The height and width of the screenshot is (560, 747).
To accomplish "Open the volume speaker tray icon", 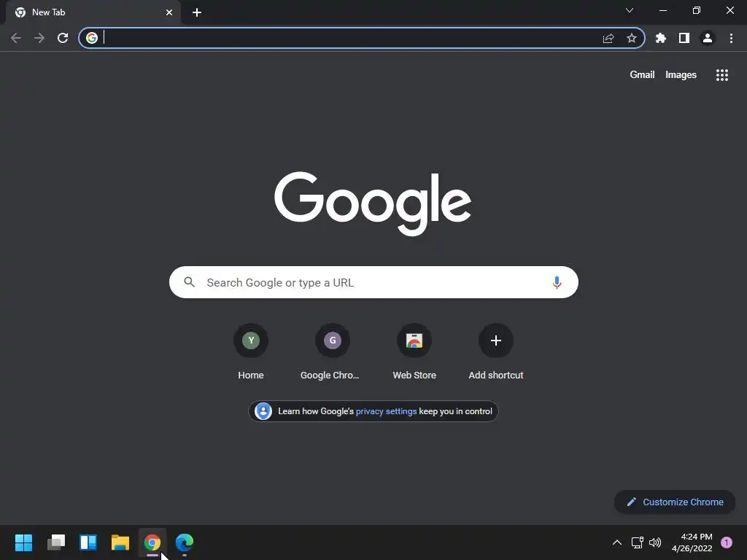I will coord(656,542).
